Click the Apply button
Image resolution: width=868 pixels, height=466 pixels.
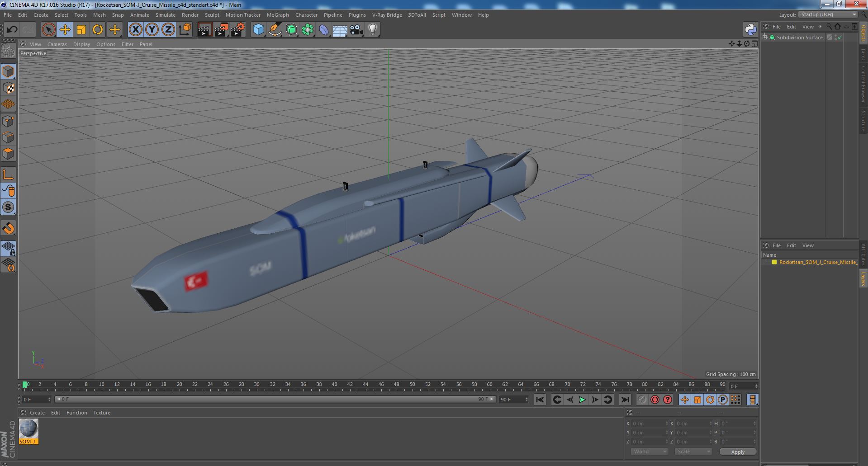[738, 452]
